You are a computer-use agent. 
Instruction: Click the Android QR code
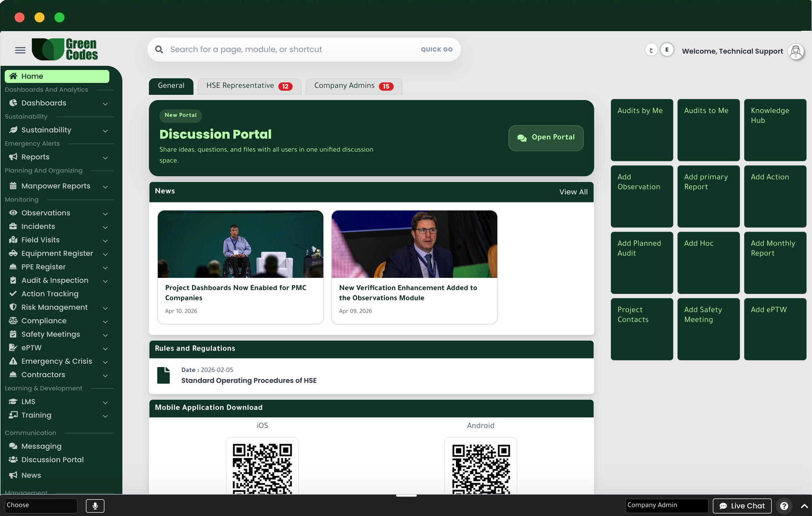tap(481, 468)
